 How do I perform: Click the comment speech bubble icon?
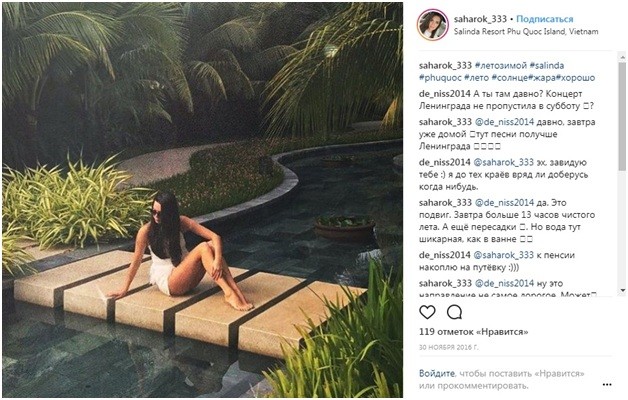click(455, 312)
